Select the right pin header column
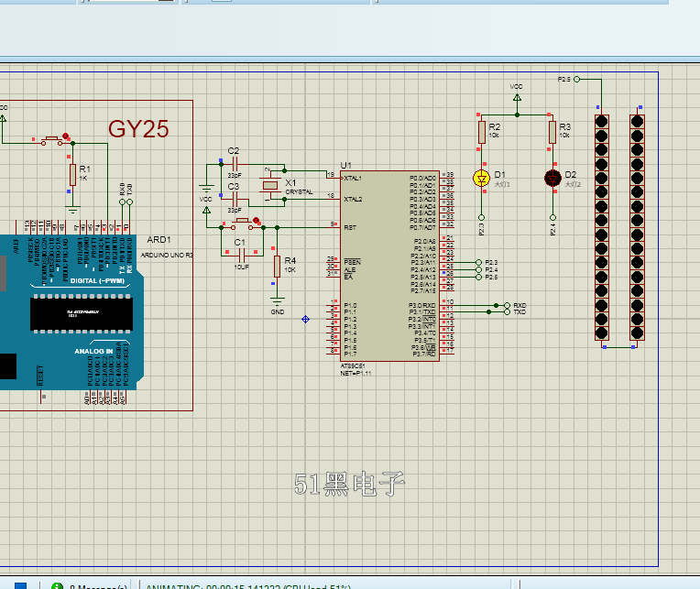Viewport: 700px width, 589px height. coord(637,227)
